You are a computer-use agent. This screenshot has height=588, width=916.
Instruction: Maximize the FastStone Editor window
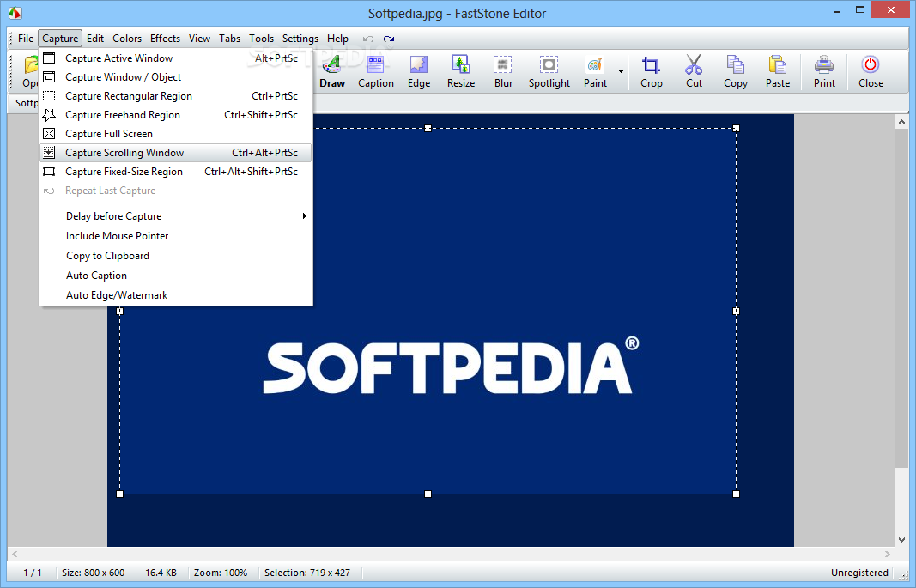click(860, 10)
